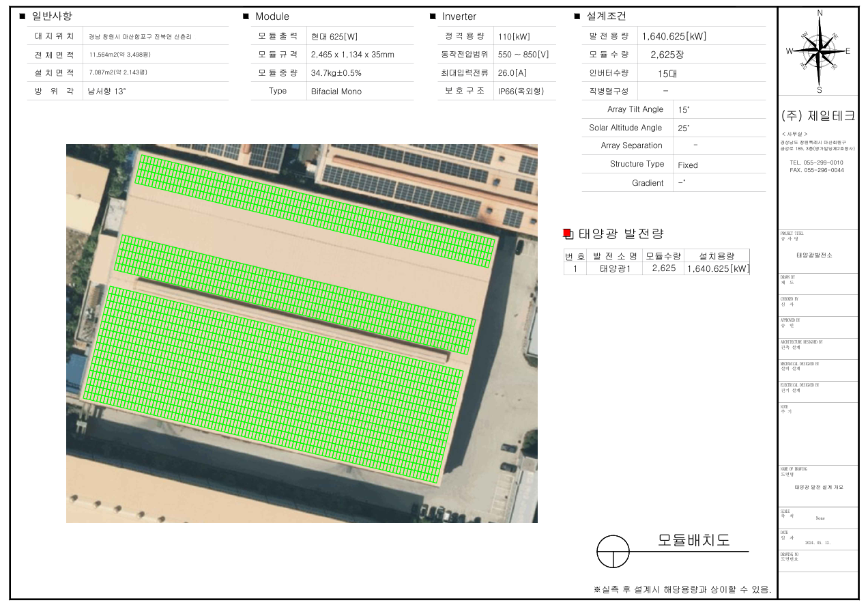
Task: Select the 발전용량 value 1,640.625[kW]
Action: (674, 36)
